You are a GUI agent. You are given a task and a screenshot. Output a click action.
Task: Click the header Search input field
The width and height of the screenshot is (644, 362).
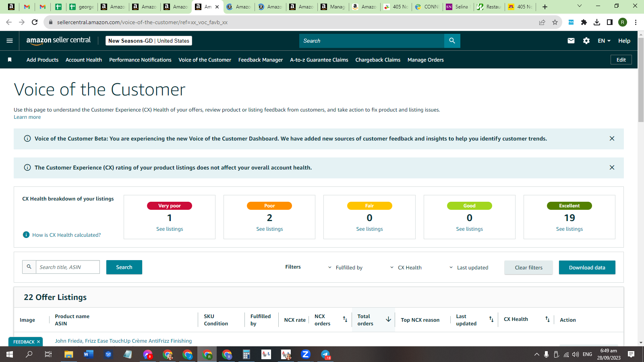click(371, 41)
